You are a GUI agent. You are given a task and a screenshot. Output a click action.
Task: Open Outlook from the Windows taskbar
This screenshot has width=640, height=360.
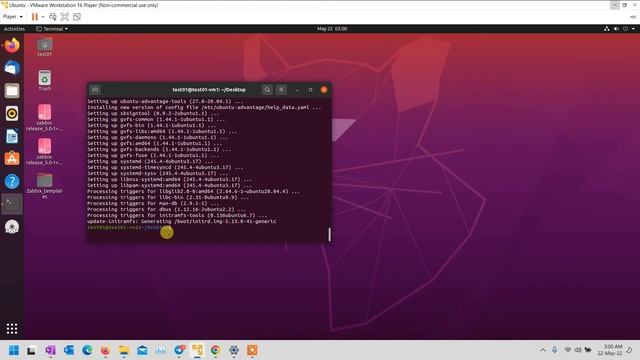click(69, 350)
